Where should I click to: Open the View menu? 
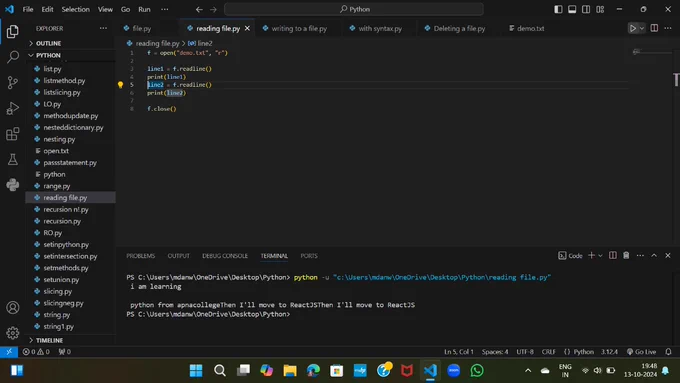tap(105, 9)
